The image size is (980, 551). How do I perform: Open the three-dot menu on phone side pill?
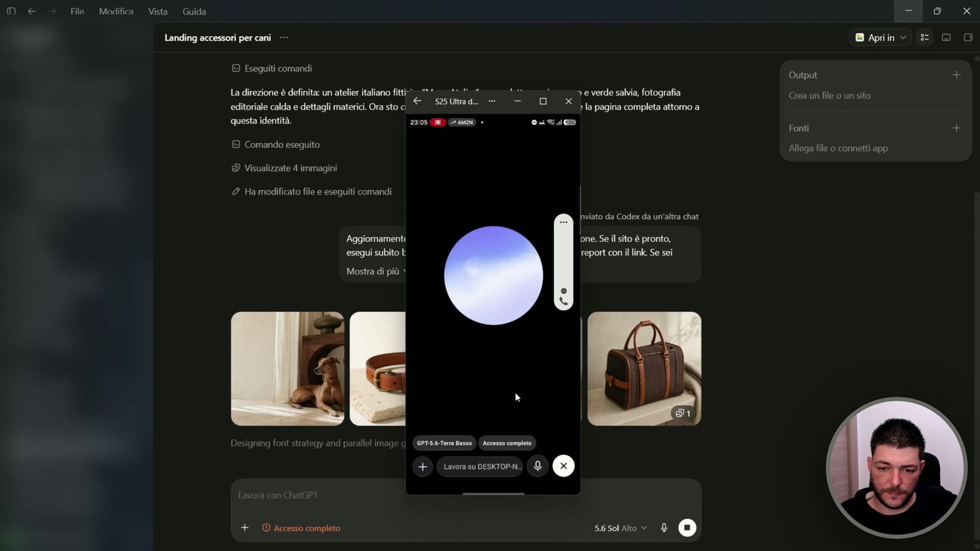563,222
